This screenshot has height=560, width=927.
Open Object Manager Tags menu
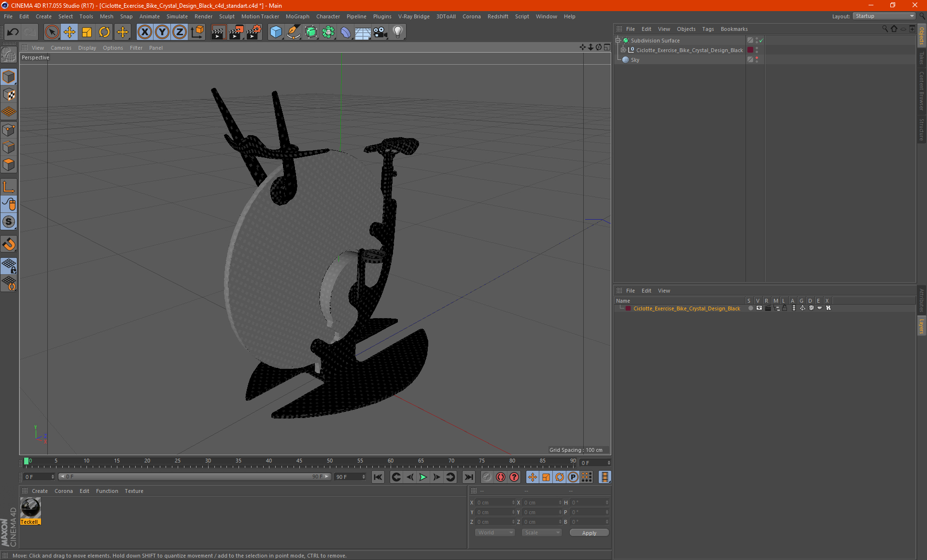[x=708, y=29]
